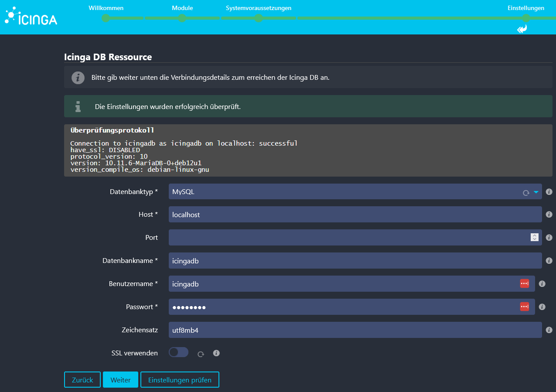556x392 pixels.
Task: Click the Port number stepper arrows
Action: coord(534,237)
